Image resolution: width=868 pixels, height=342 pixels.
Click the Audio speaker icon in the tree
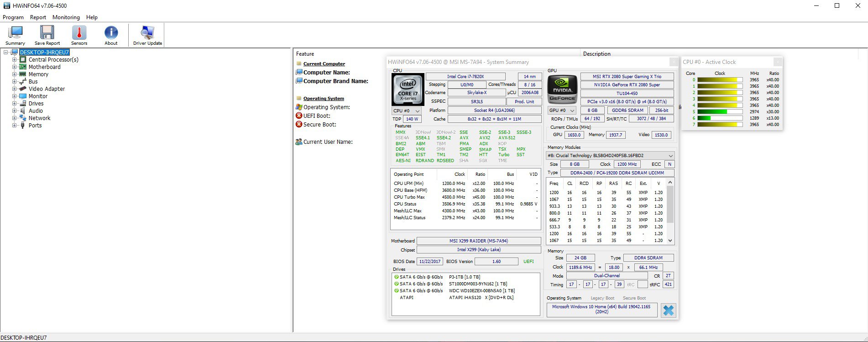coord(23,110)
